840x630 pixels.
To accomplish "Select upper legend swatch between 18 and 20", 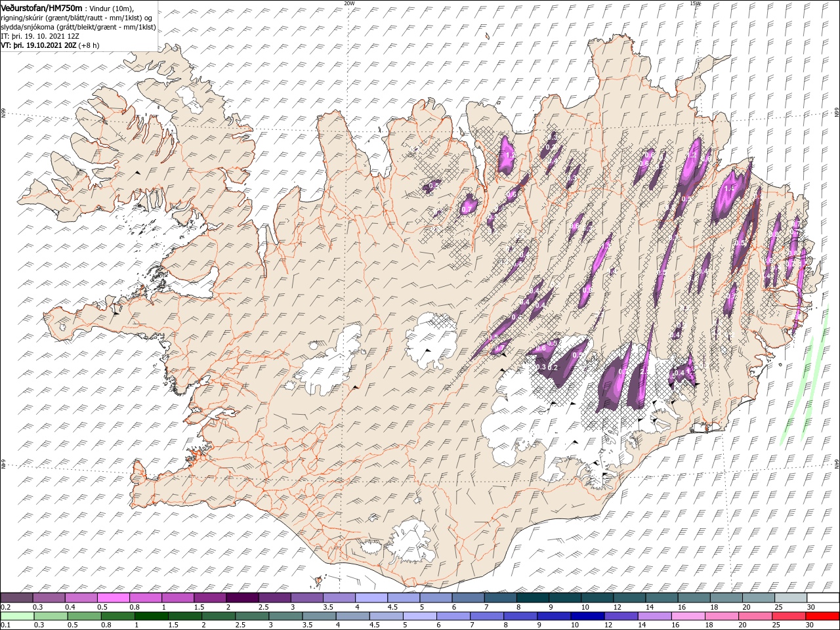I will [x=726, y=598].
